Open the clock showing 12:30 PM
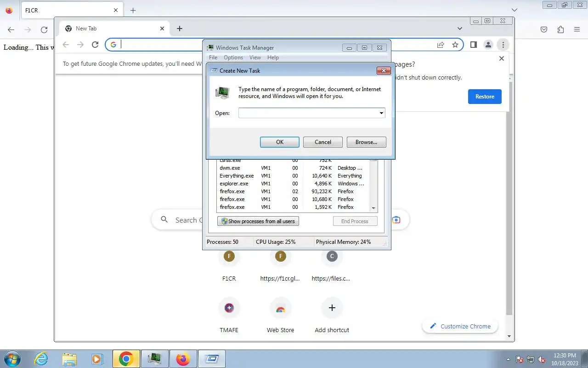 [565, 359]
